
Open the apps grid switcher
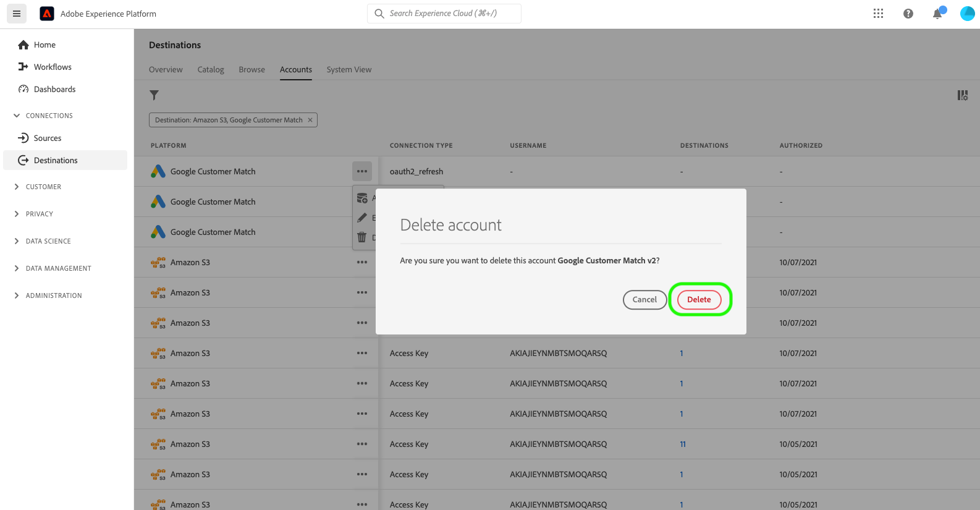coord(878,14)
